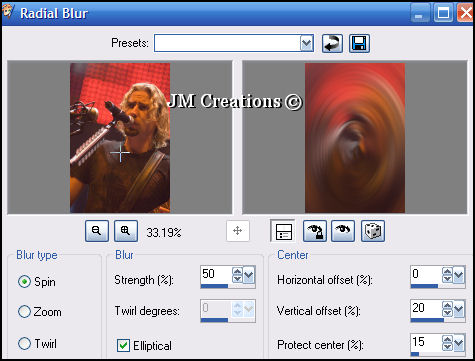Viewport: 475px width, 361px height.
Task: Click the Strength value slider bar
Action: point(228,286)
